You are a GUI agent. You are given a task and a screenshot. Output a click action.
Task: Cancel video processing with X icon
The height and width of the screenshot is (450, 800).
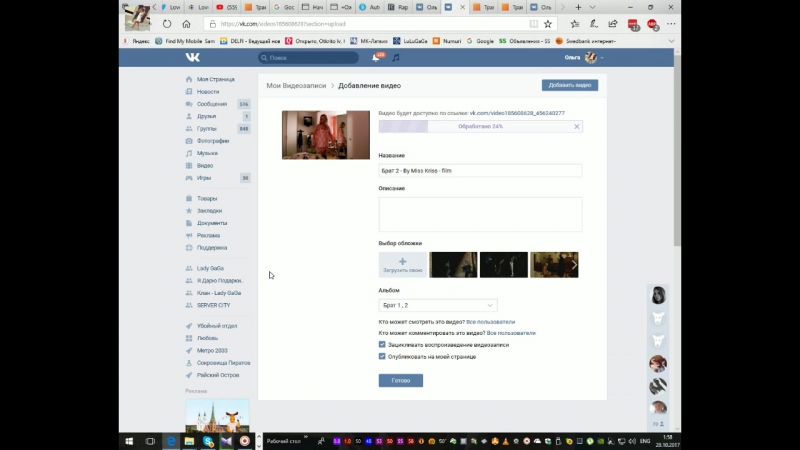pyautogui.click(x=576, y=127)
